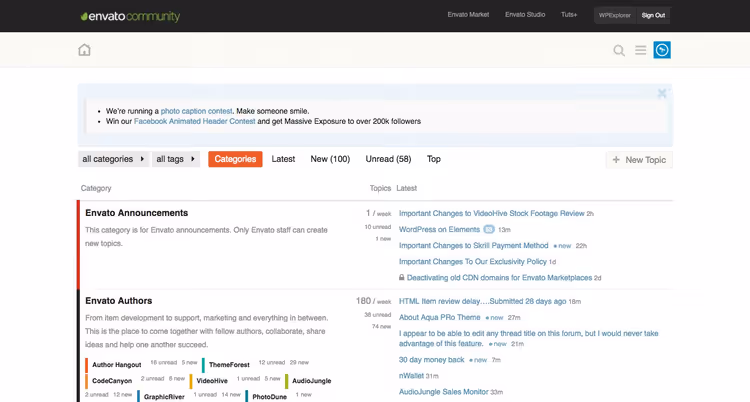Open the VideoHive subcategory
The image size is (750, 402).
212,381
